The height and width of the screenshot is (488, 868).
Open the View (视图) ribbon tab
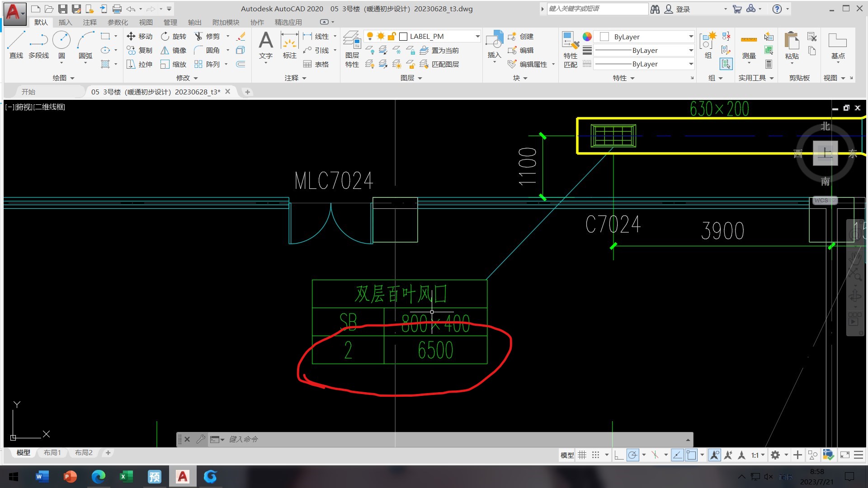click(146, 22)
